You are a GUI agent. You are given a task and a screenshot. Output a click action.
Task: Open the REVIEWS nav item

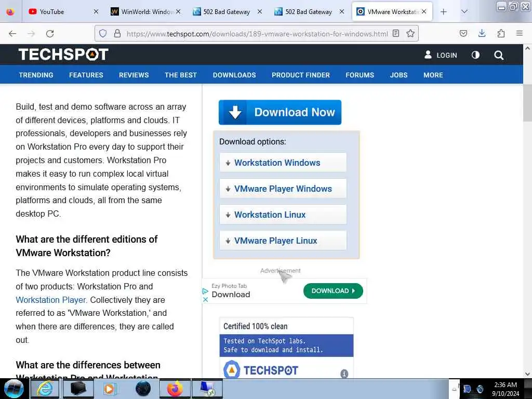coord(134,75)
